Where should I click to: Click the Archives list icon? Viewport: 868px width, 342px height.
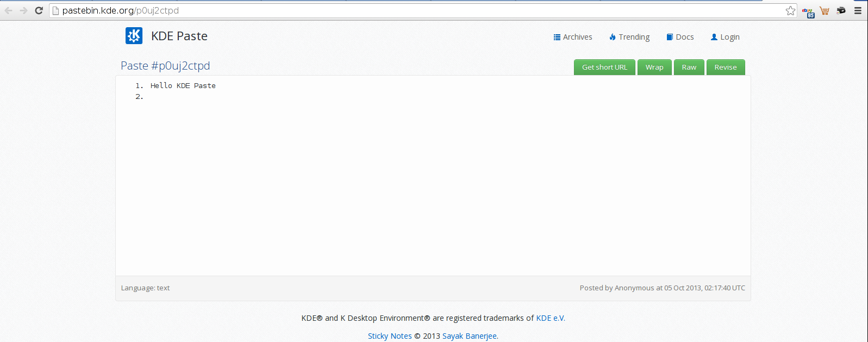[x=557, y=37]
